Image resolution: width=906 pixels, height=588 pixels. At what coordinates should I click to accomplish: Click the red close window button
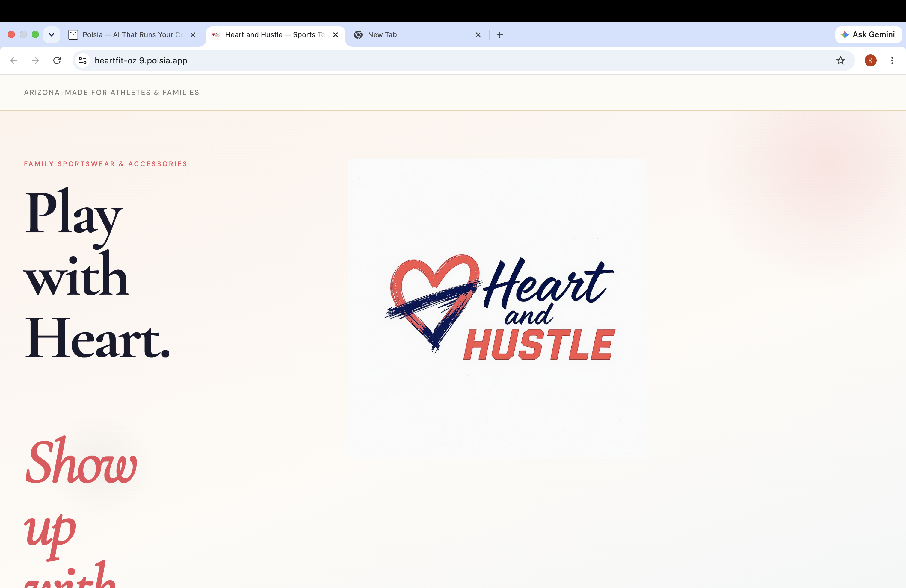pyautogui.click(x=11, y=35)
